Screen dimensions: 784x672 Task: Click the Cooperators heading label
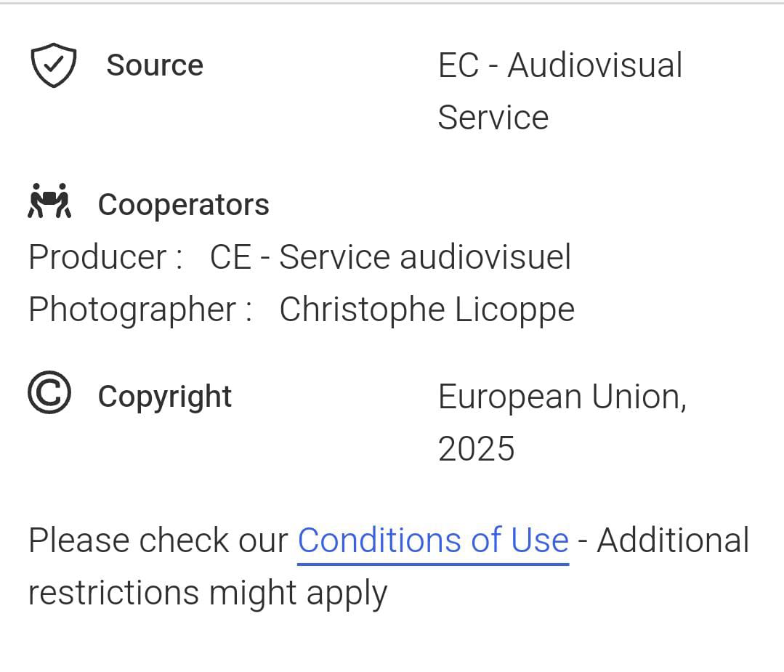(183, 205)
